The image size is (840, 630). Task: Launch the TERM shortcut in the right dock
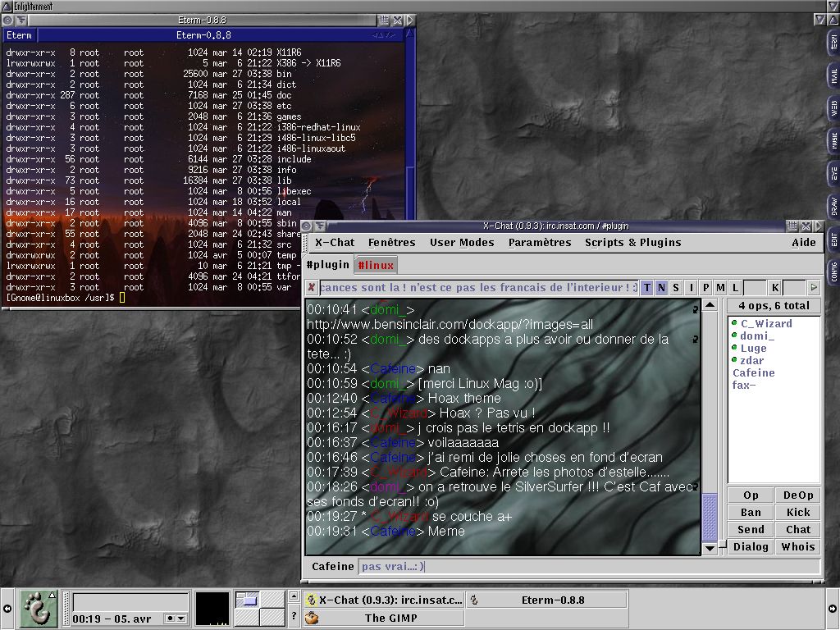point(833,43)
